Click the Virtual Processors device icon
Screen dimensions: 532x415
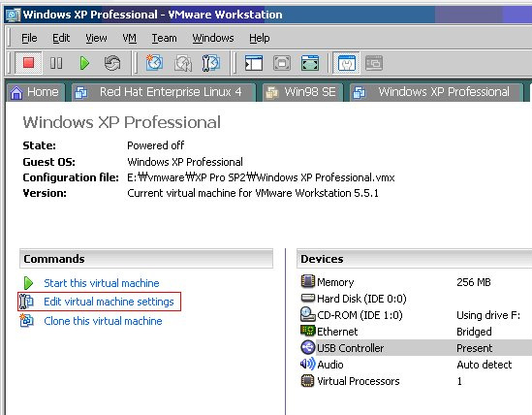308,380
